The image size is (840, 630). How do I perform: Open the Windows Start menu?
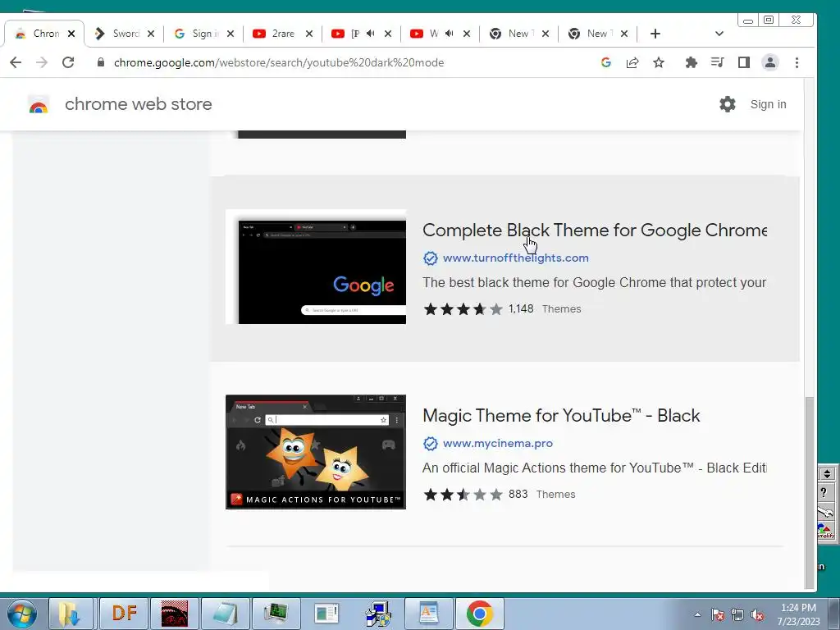(21, 614)
